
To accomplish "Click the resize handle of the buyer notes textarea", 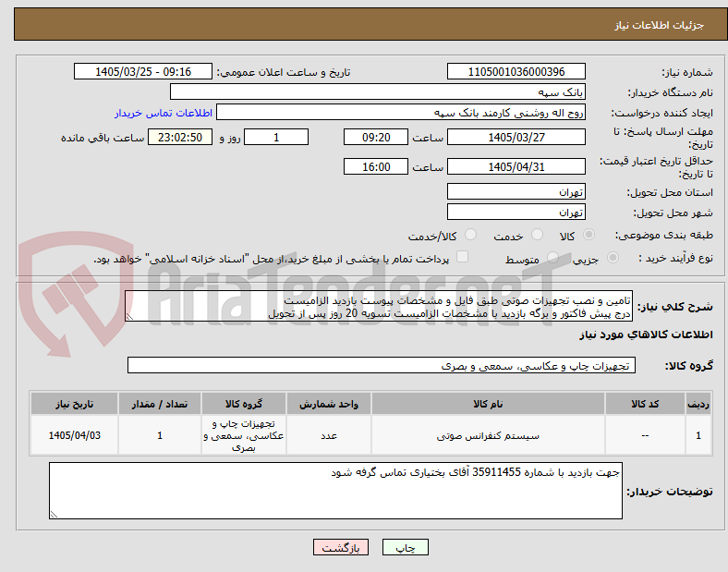I will tap(54, 514).
